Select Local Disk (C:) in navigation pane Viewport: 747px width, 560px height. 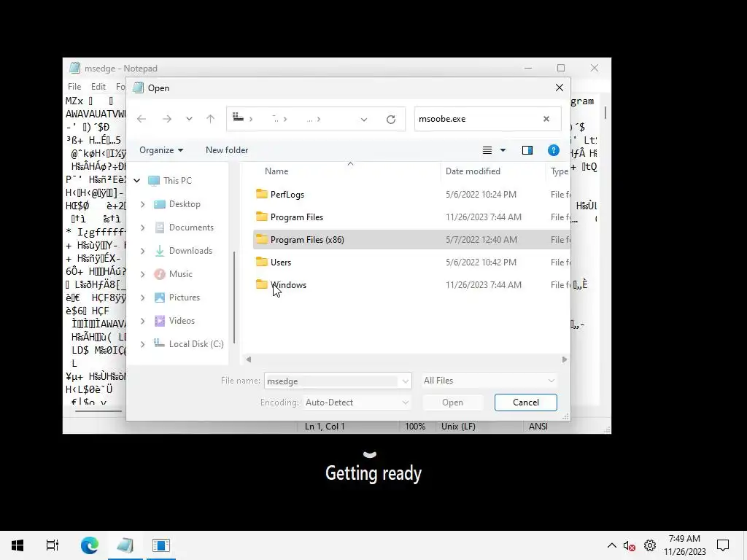pyautogui.click(x=196, y=344)
